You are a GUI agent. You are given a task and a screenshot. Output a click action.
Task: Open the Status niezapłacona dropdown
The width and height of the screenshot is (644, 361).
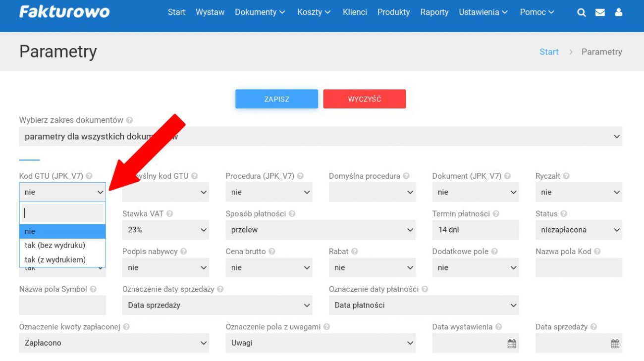pos(578,230)
